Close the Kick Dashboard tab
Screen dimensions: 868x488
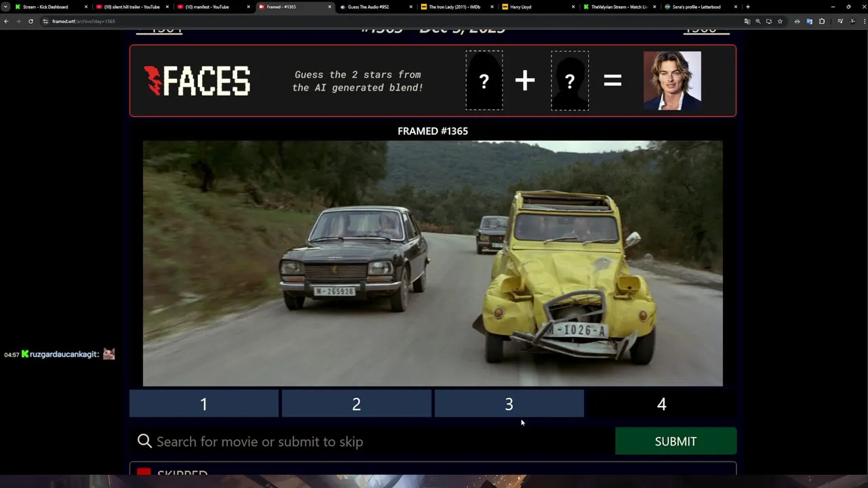pyautogui.click(x=86, y=7)
